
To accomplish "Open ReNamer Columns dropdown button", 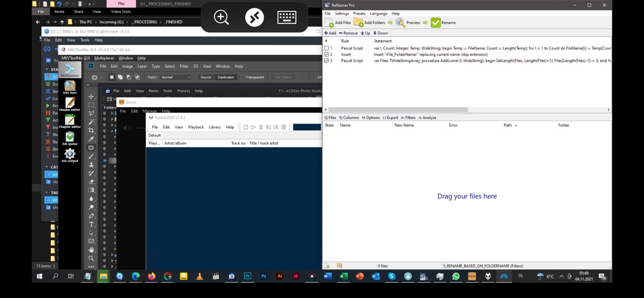I will click(349, 118).
